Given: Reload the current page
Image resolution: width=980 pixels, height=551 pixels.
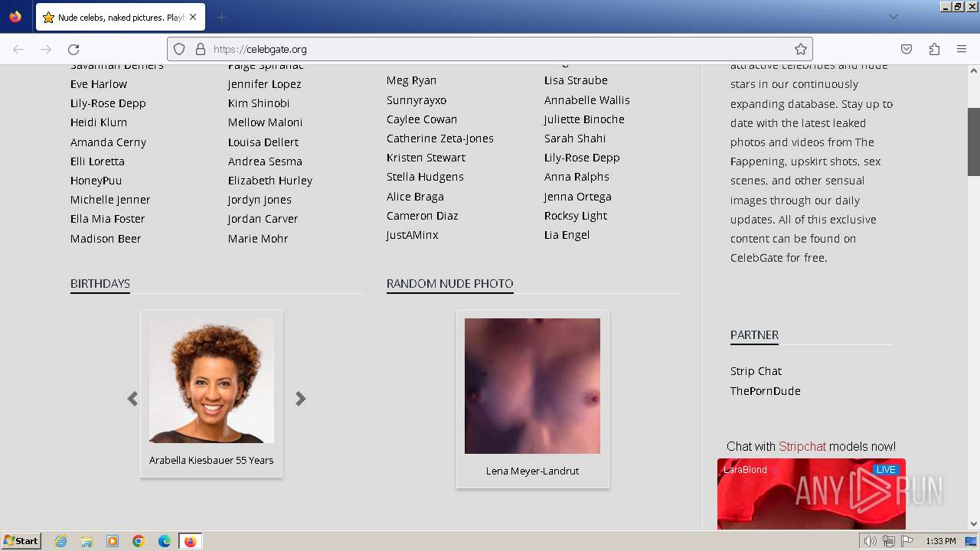Looking at the screenshot, I should point(73,49).
